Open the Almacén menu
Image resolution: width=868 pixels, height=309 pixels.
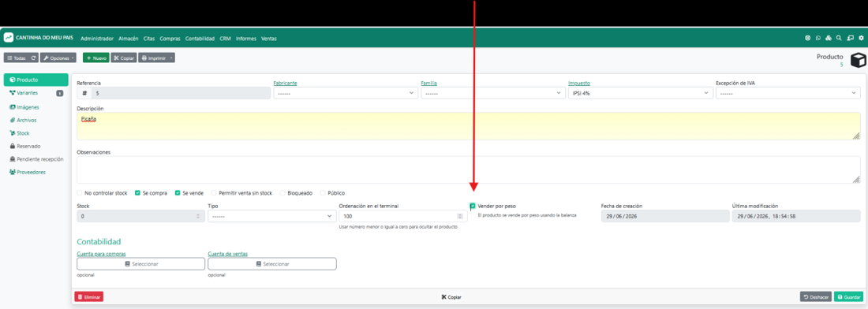(128, 39)
